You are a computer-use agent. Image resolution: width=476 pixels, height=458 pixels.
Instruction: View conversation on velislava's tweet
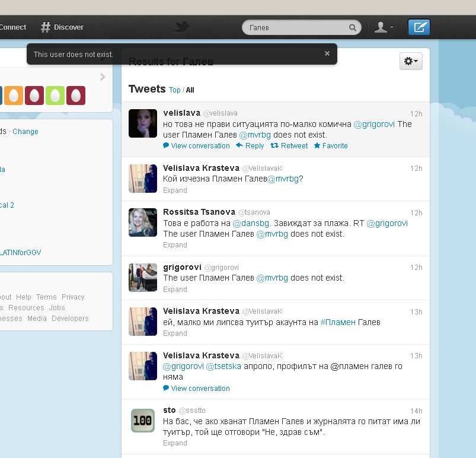pyautogui.click(x=196, y=145)
